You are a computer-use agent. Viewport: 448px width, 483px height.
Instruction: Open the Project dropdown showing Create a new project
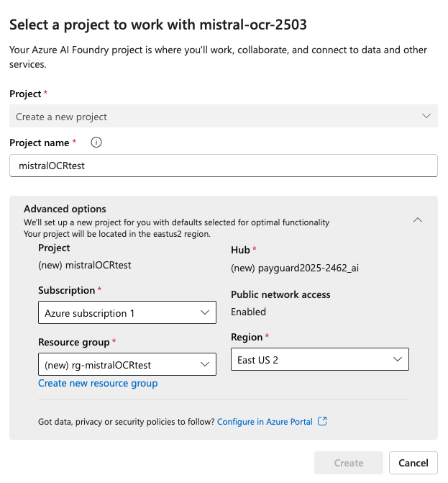(224, 116)
